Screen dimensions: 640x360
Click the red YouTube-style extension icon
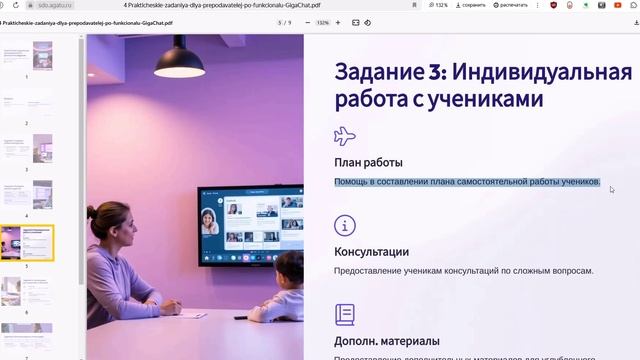pos(618,5)
